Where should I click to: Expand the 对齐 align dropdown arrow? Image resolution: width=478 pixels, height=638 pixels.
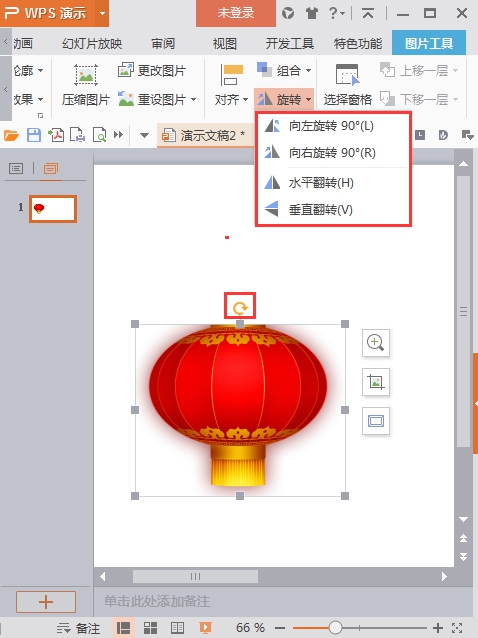pos(245,99)
